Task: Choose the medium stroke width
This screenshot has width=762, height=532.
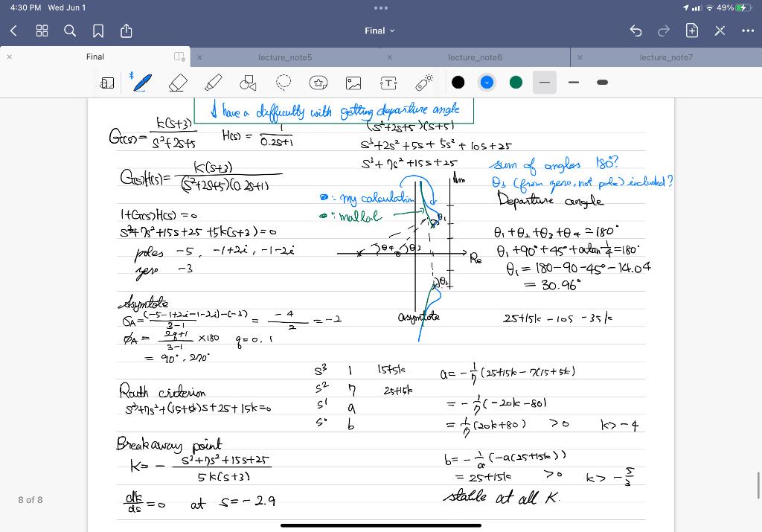Action: tap(574, 83)
